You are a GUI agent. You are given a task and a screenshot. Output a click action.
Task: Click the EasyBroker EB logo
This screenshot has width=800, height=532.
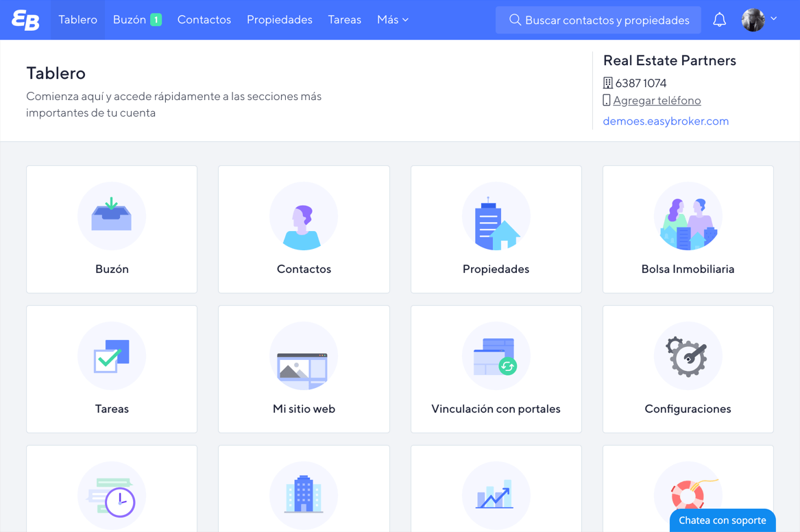(x=25, y=21)
